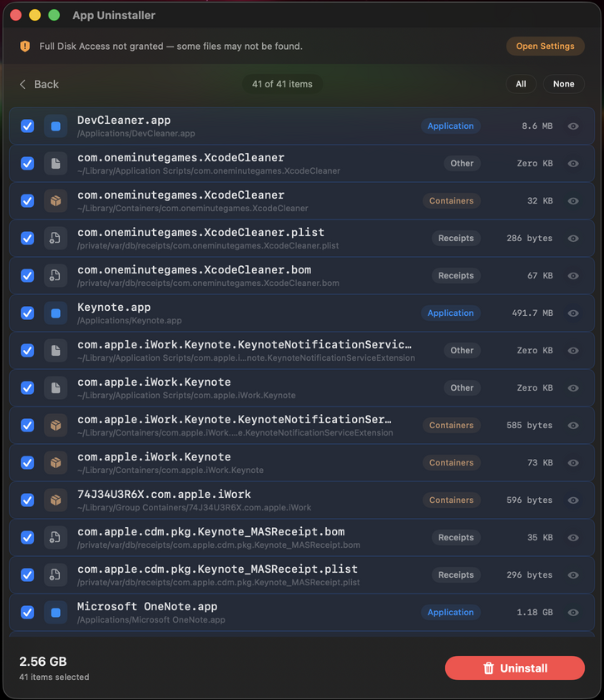This screenshot has width=604, height=700.
Task: Click the App Uninstaller window title
Action: 114,16
